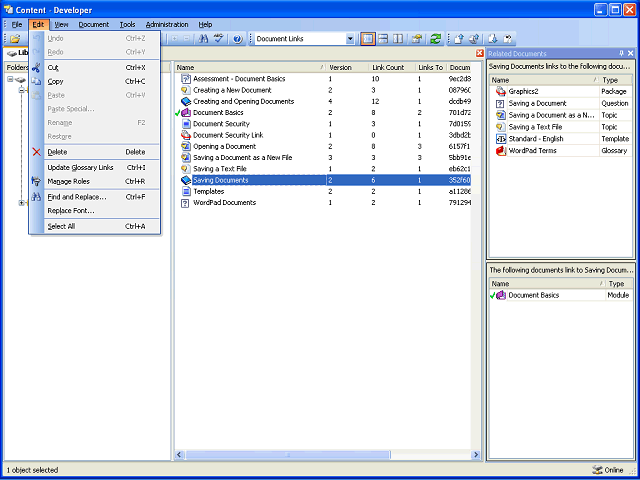Click the Templates document icon in list
The image size is (640, 480).
click(186, 191)
